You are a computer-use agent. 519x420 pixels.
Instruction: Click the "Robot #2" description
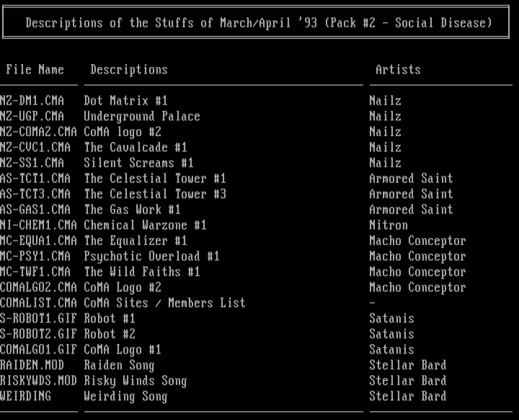click(x=110, y=334)
